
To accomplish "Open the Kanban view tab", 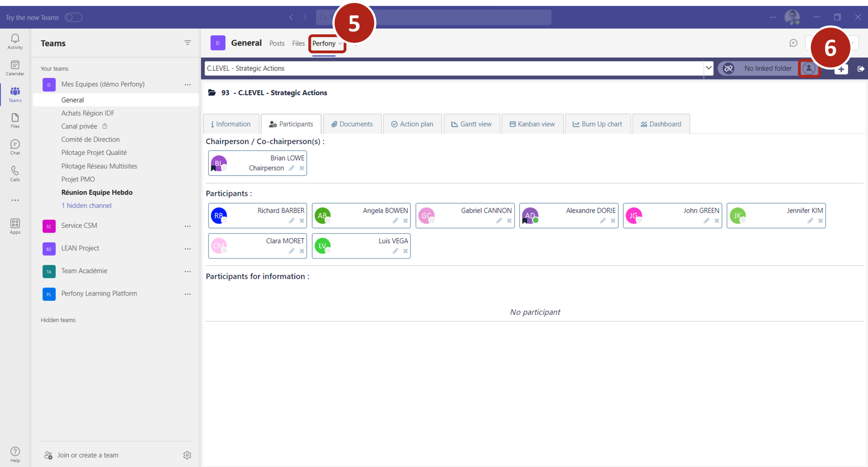I will point(532,124).
